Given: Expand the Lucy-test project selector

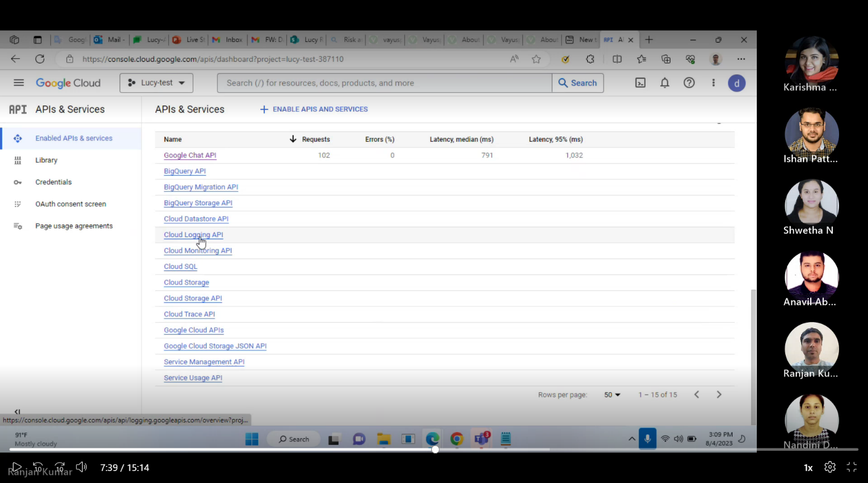Looking at the screenshot, I should tap(157, 83).
